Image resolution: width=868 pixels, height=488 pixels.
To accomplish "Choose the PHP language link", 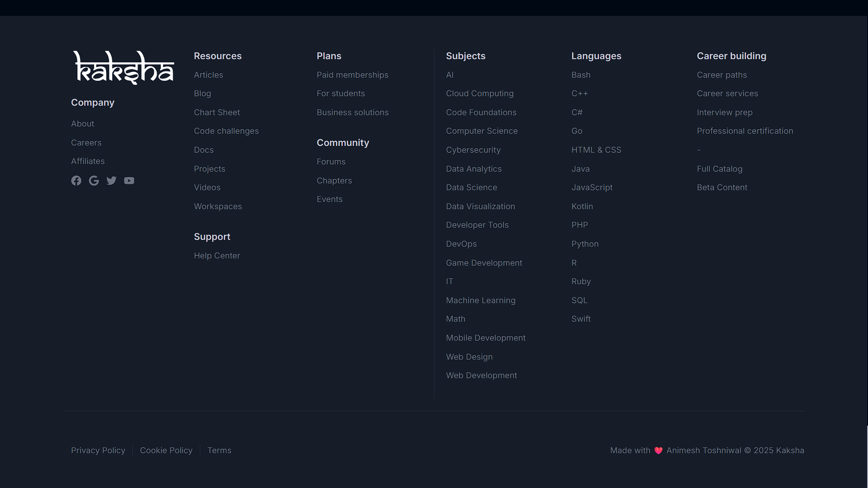I will [580, 225].
